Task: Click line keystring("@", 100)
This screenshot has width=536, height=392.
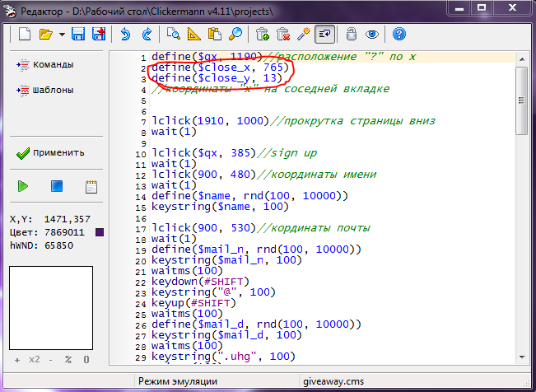Action: click(213, 292)
